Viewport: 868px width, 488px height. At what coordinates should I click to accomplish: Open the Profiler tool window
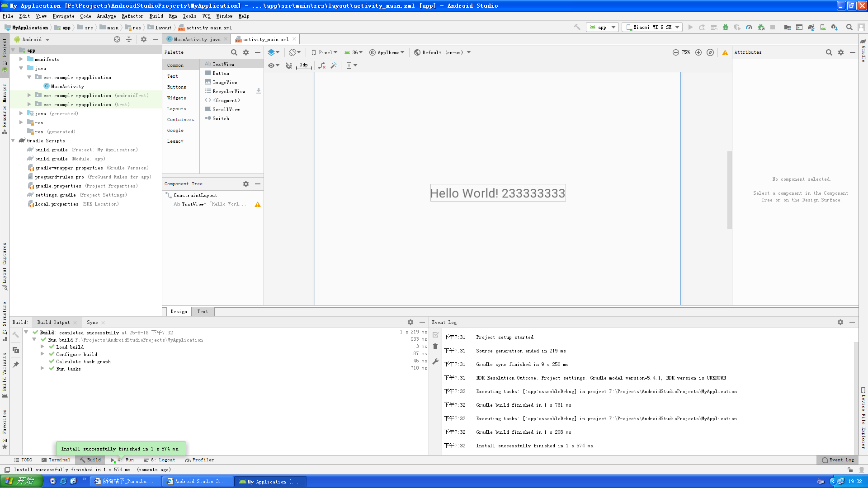click(x=199, y=460)
